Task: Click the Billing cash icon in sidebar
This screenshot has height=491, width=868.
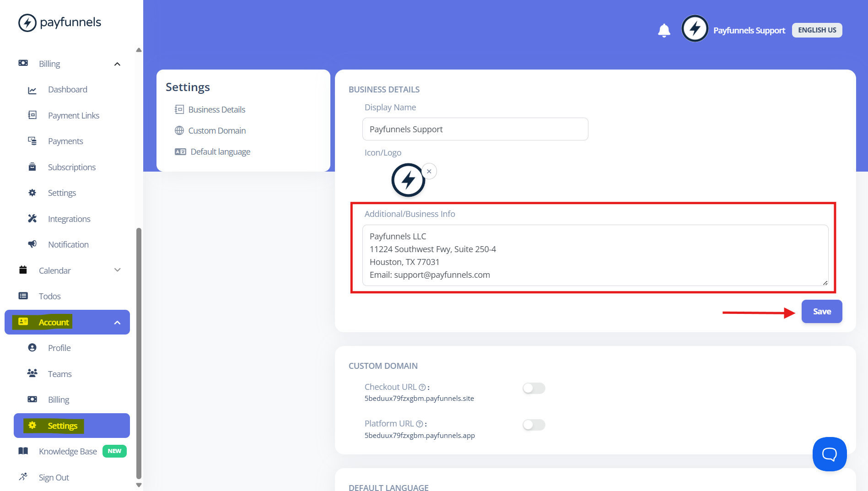Action: (23, 63)
